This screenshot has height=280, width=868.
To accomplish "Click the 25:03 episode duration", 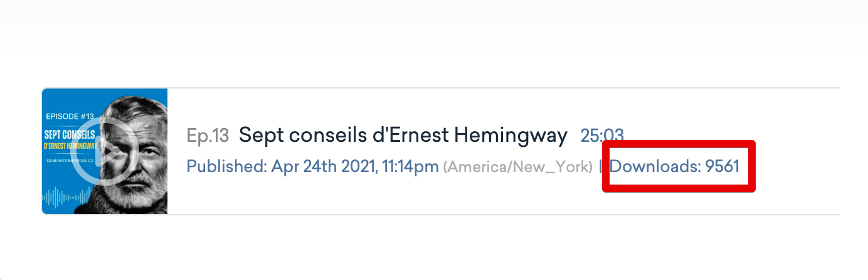I will [601, 135].
